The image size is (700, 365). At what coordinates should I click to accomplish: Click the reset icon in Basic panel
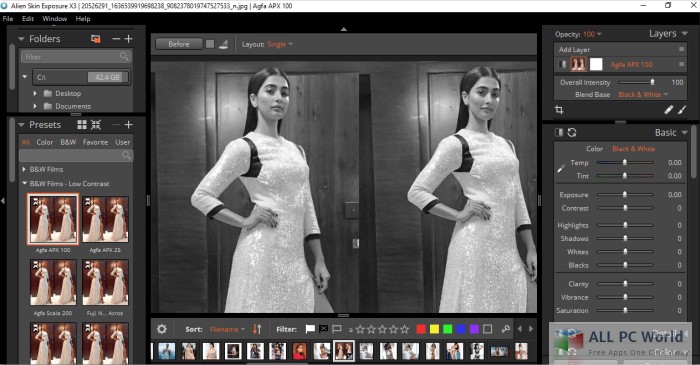[572, 133]
